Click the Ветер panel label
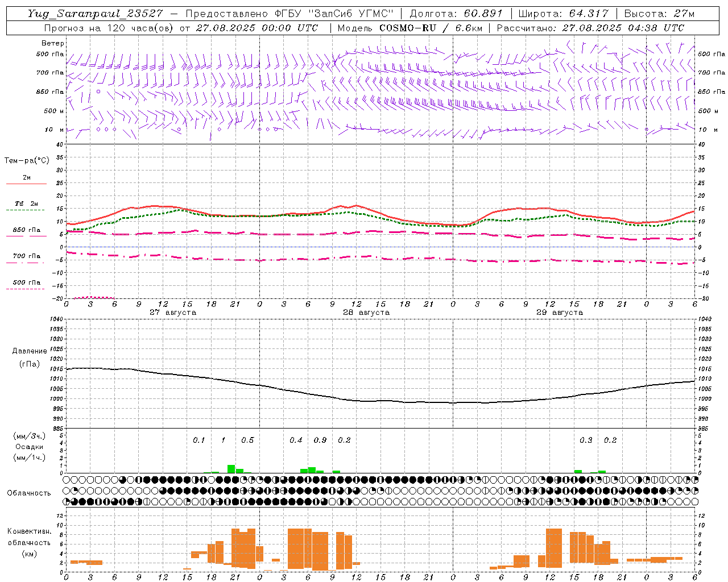 [53, 43]
